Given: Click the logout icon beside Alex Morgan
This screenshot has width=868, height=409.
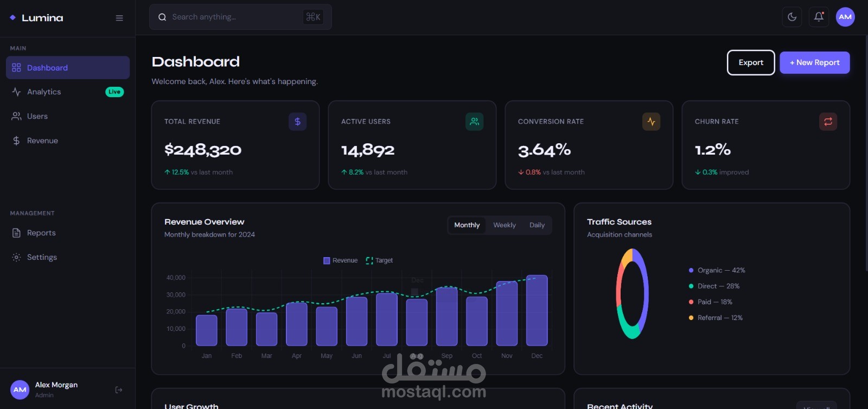Looking at the screenshot, I should click(x=119, y=389).
